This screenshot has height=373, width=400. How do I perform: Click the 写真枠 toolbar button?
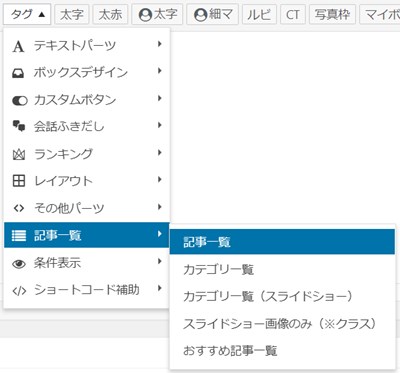tap(332, 15)
